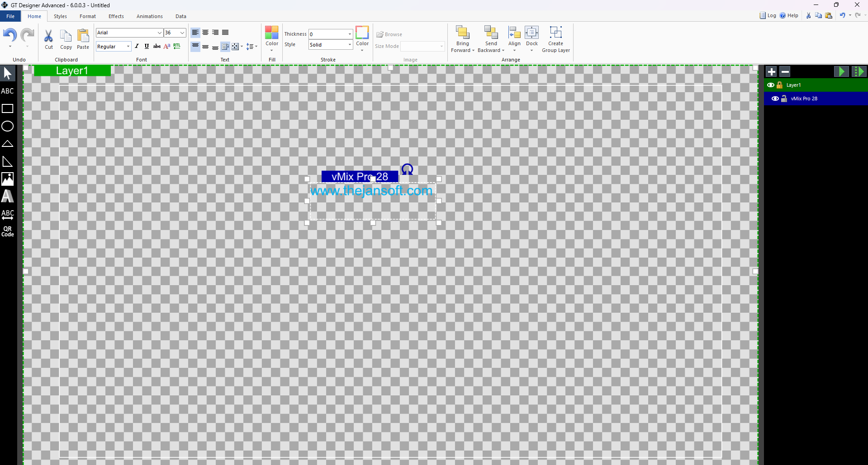This screenshot has height=465, width=868.
Task: Toggle the vMix Pro 28 lock icon
Action: point(784,99)
